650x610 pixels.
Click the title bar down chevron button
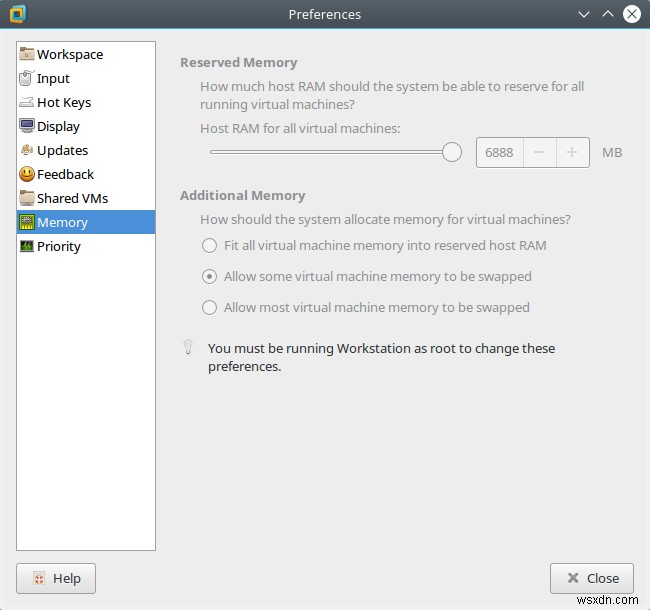(x=584, y=15)
